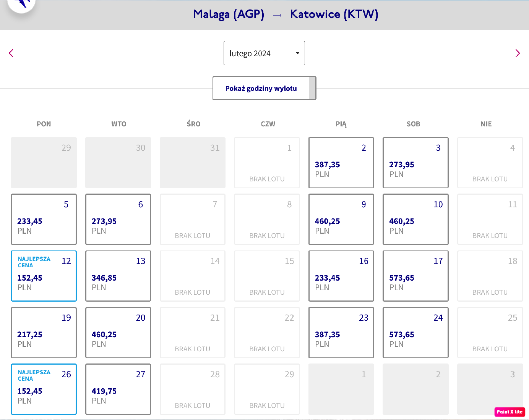Click Pokaż godziny wylotu button
The image size is (529, 420).
click(264, 88)
